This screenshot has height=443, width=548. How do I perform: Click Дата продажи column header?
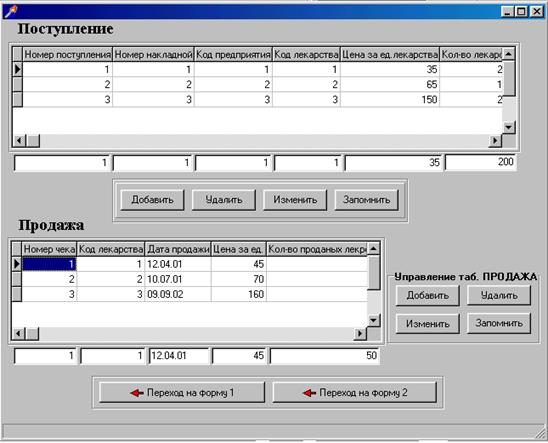point(178,249)
